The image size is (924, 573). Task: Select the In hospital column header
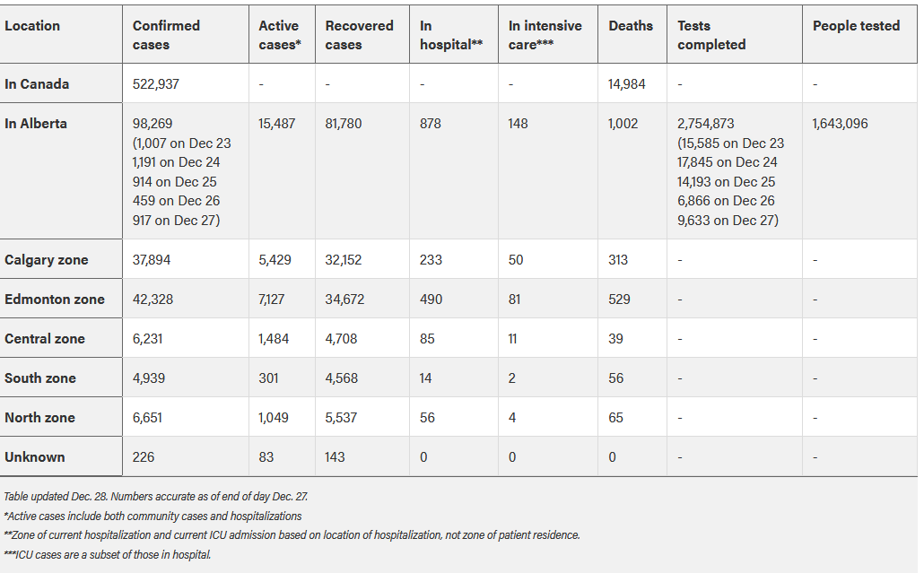pyautogui.click(x=451, y=35)
